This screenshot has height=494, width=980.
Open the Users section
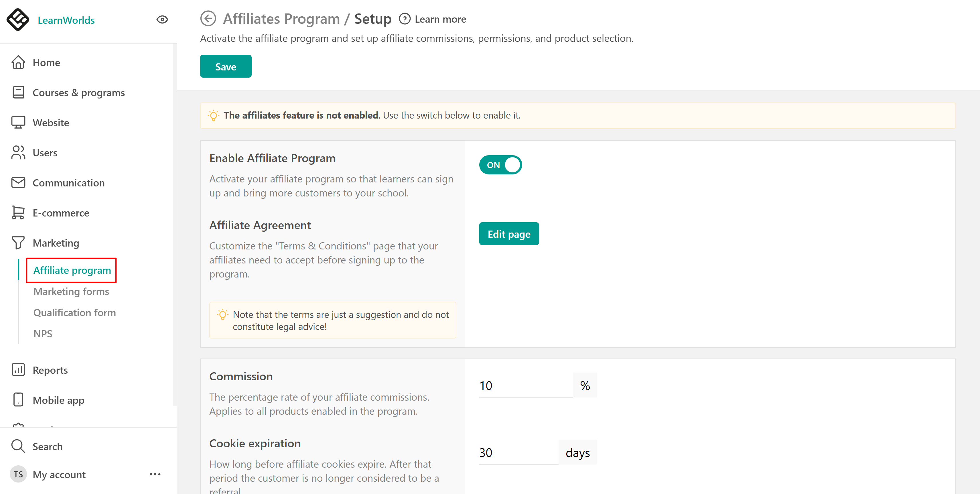tap(44, 153)
